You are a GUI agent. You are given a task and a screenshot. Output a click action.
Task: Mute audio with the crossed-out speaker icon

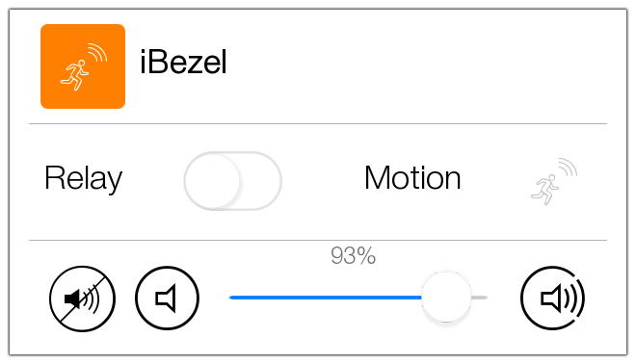[x=82, y=299]
